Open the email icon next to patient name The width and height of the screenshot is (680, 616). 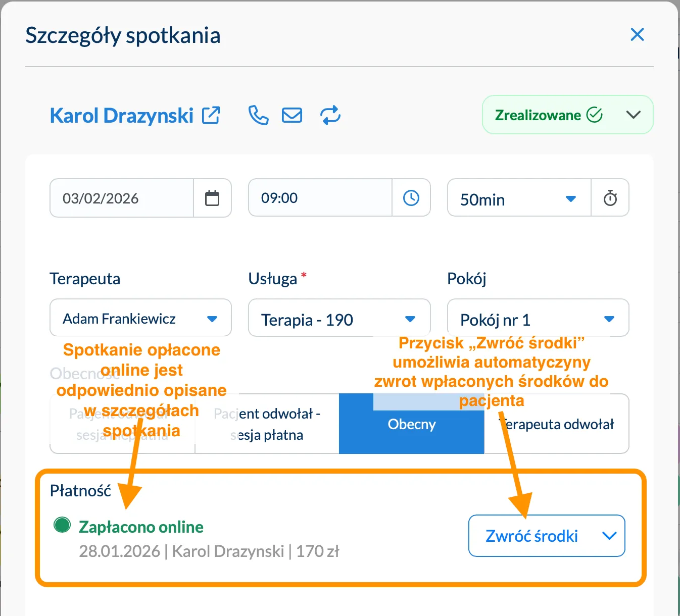pos(292,115)
